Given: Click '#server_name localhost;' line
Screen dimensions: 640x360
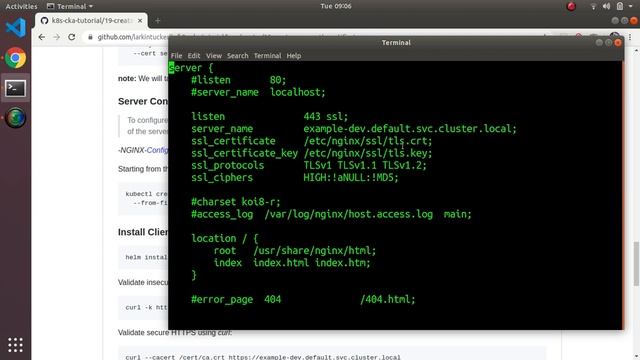Looking at the screenshot, I should [x=258, y=92].
